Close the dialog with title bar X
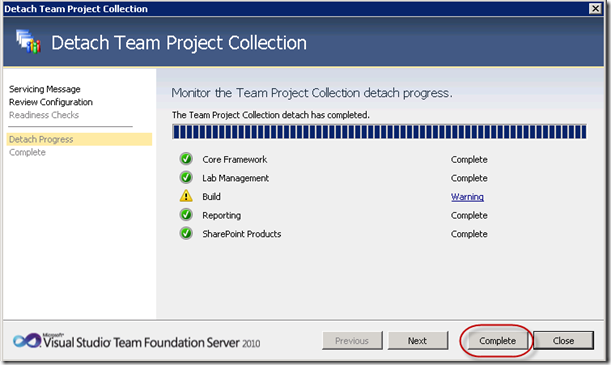Image resolution: width=611 pixels, height=365 pixels. (595, 8)
